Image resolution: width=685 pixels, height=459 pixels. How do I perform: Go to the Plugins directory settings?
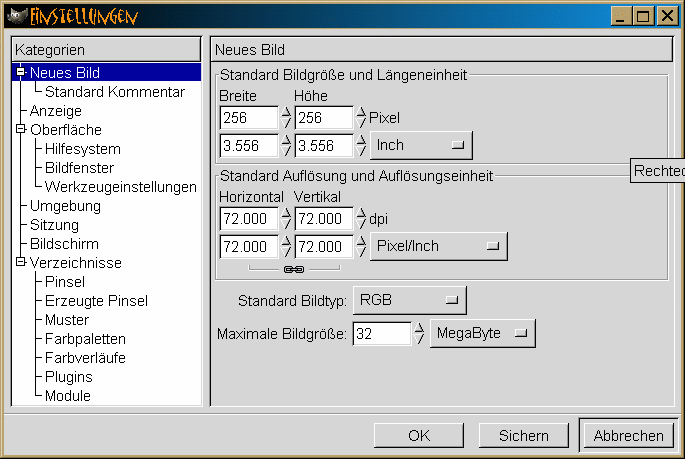point(68,377)
